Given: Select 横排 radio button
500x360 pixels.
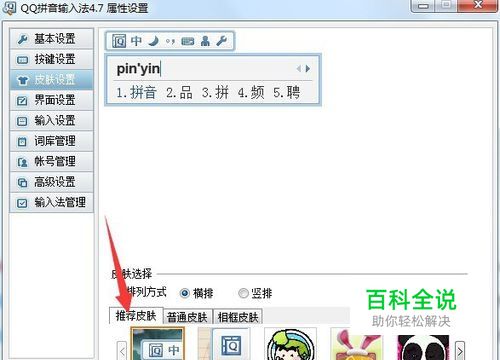Looking at the screenshot, I should pos(185,293).
